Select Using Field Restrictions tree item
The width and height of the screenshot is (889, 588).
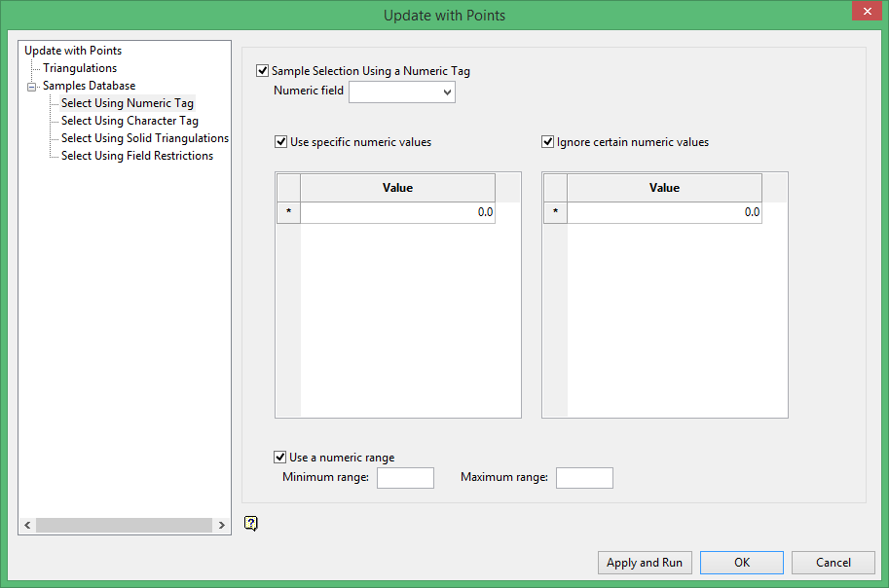pyautogui.click(x=137, y=156)
